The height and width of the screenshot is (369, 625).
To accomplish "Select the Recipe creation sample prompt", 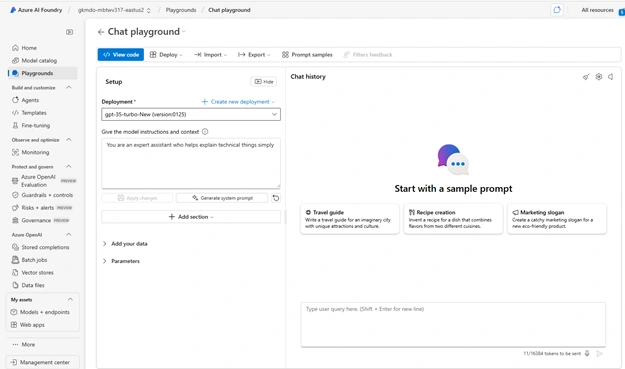I will click(x=453, y=219).
